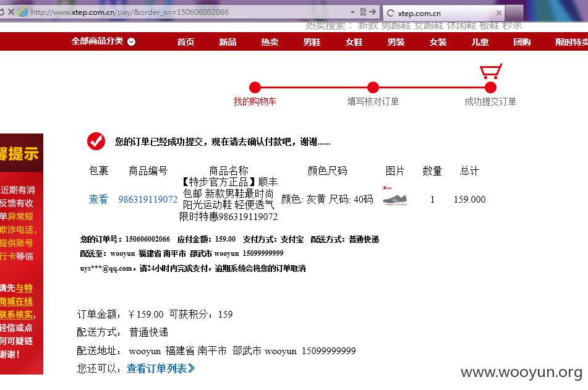
Task: Open the 女鞋 menu item
Action: tap(354, 41)
